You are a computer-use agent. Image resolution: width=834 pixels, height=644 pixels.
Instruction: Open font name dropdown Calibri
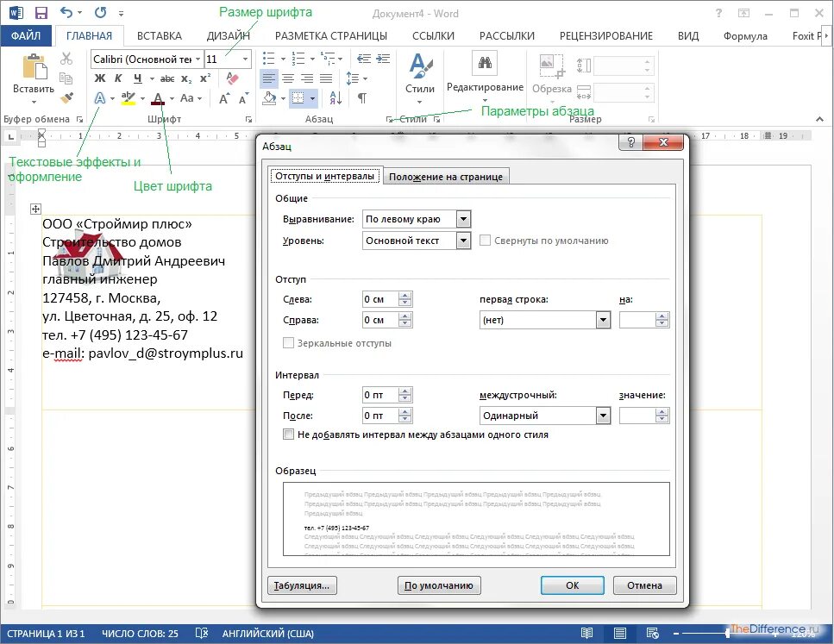click(198, 59)
